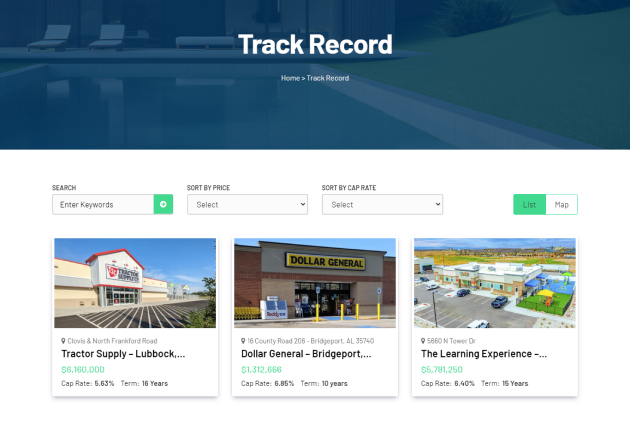The image size is (630, 426).
Task: Click the SORT BY CAP RATE label
Action: [x=349, y=188]
